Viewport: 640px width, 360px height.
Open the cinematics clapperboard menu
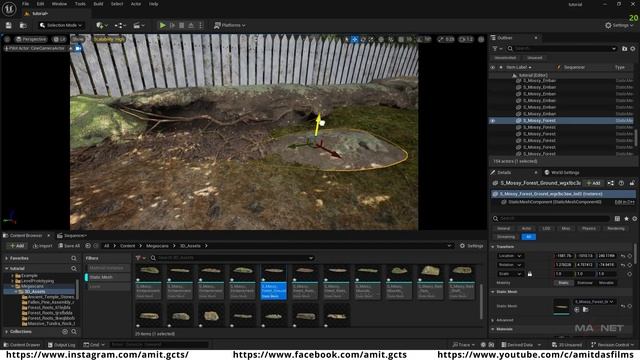pyautogui.click(x=139, y=25)
